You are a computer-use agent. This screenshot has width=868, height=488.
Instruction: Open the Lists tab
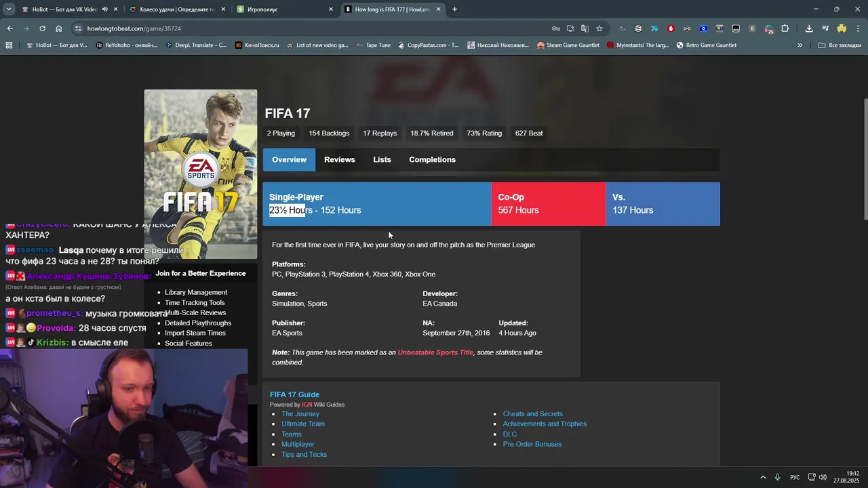point(382,160)
